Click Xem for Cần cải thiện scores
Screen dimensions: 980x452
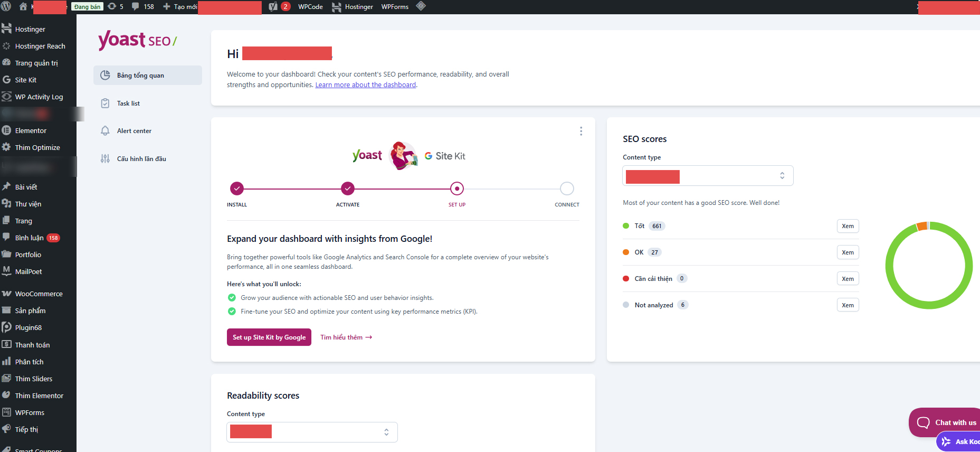point(848,279)
